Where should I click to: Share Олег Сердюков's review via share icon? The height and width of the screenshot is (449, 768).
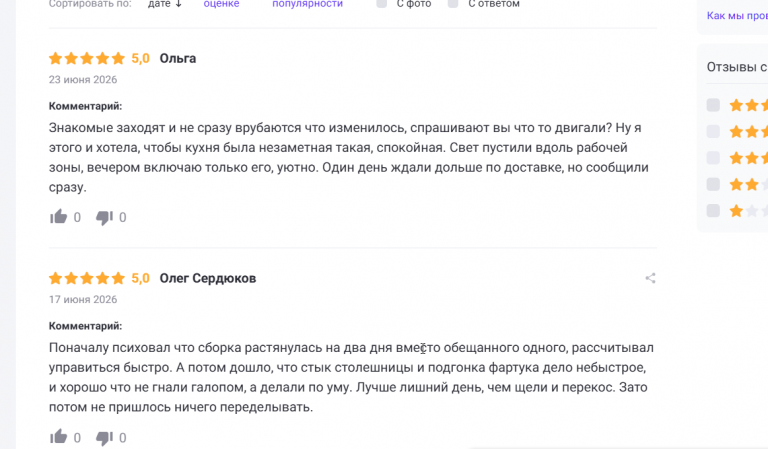650,278
